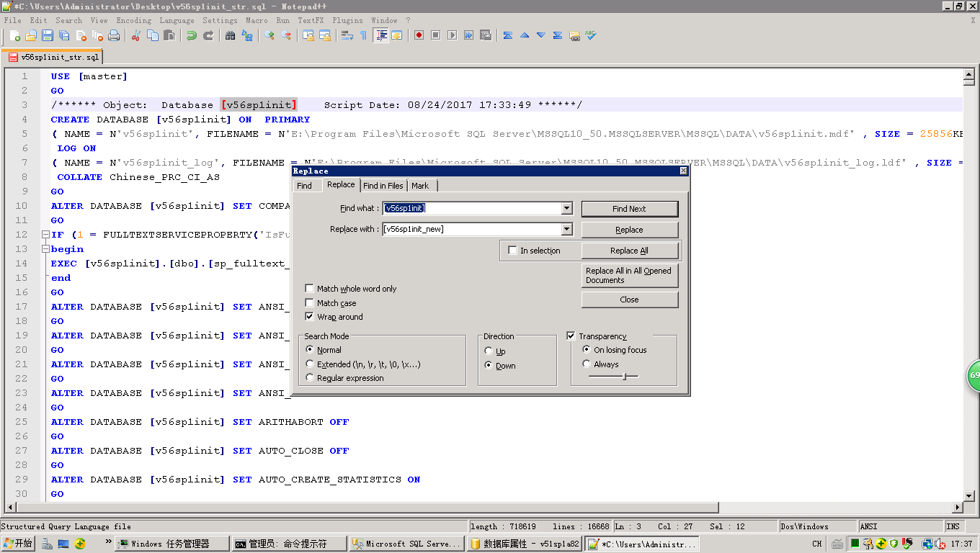Click the Zoom In toolbar icon
This screenshot has width=980, height=553.
[x=269, y=35]
